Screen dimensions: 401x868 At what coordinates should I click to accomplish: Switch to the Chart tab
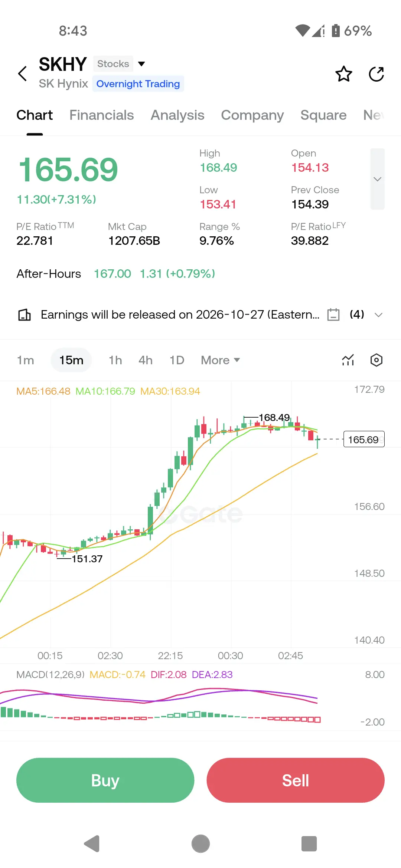coord(35,115)
